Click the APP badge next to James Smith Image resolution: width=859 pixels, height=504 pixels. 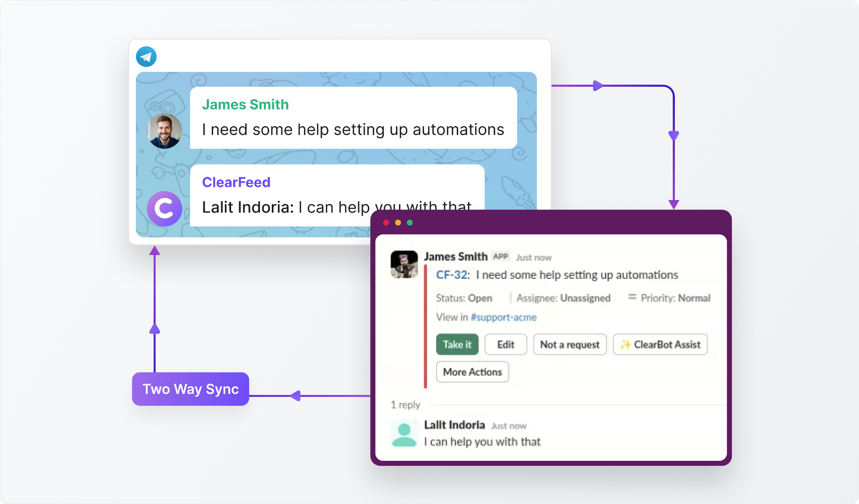tap(501, 256)
